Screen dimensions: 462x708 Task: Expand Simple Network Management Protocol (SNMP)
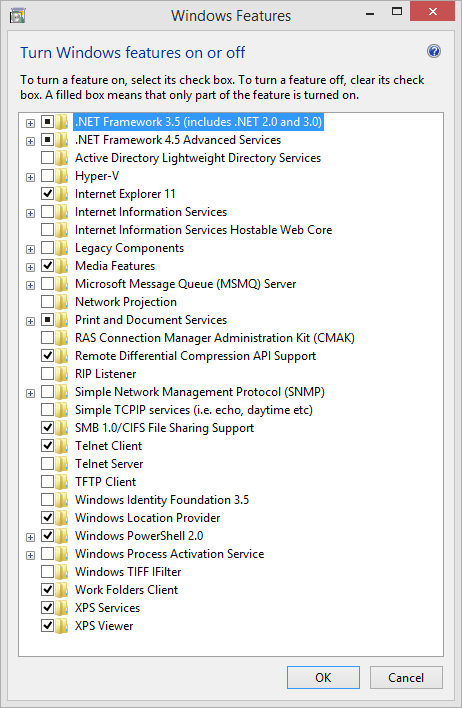point(30,393)
